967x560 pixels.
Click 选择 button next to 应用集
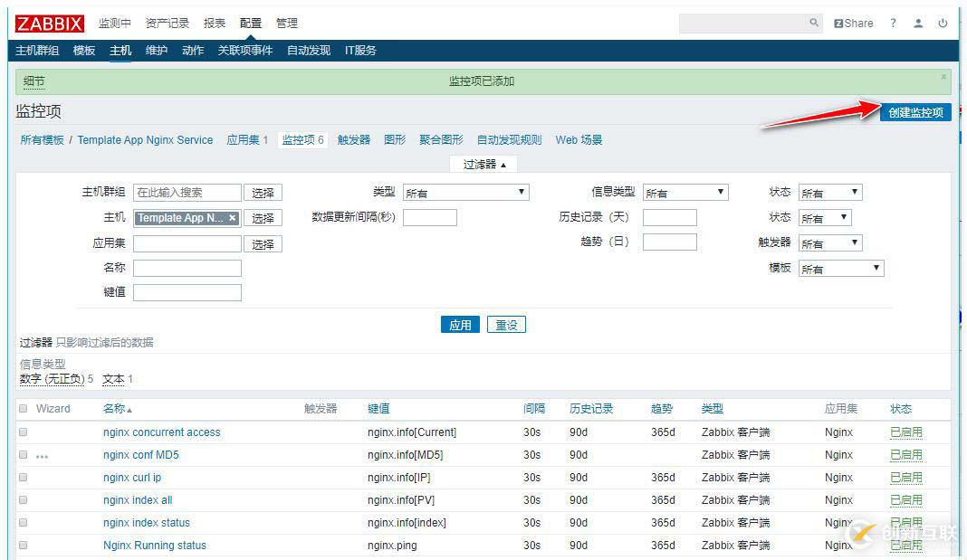pos(263,244)
